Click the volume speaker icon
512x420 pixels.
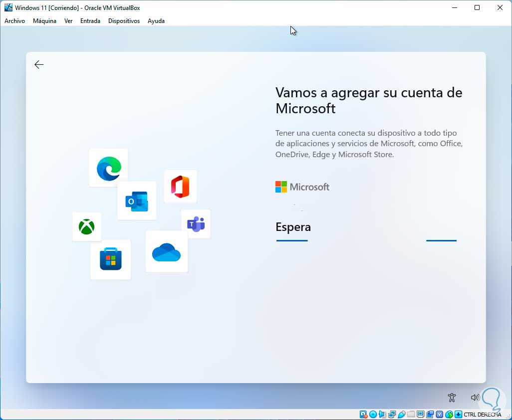point(475,397)
